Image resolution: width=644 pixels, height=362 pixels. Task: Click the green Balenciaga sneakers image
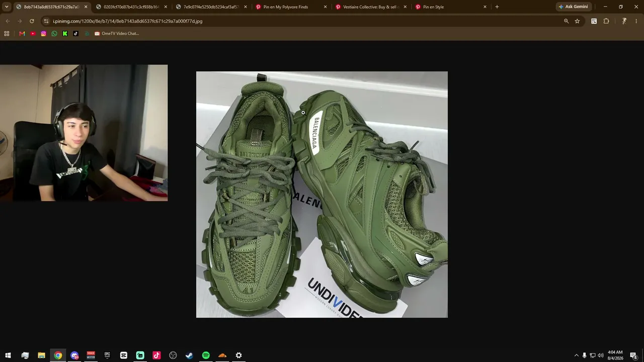click(x=322, y=195)
